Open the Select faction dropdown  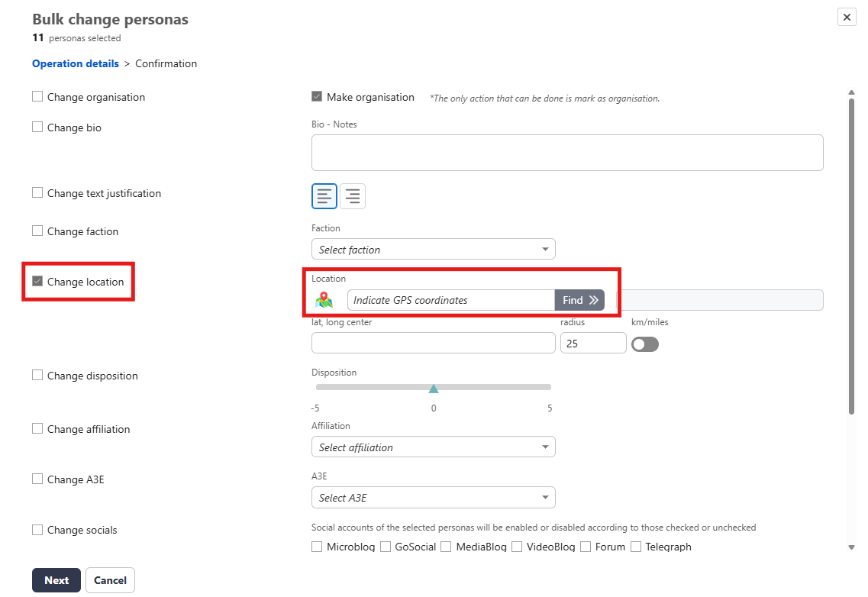tap(433, 250)
